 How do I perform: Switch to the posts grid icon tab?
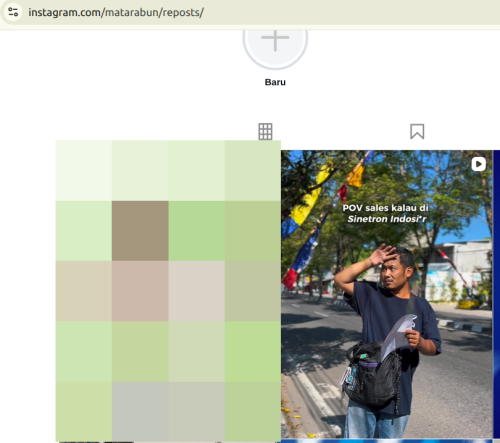click(265, 131)
